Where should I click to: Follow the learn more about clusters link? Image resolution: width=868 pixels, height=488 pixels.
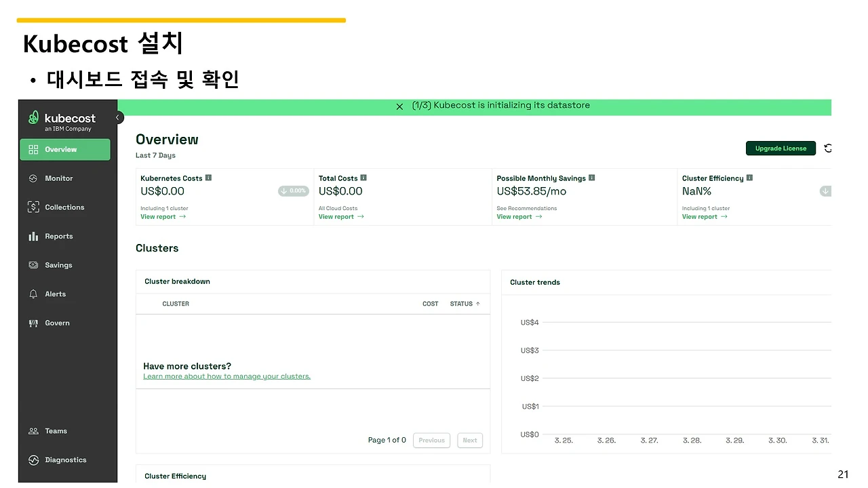(227, 377)
